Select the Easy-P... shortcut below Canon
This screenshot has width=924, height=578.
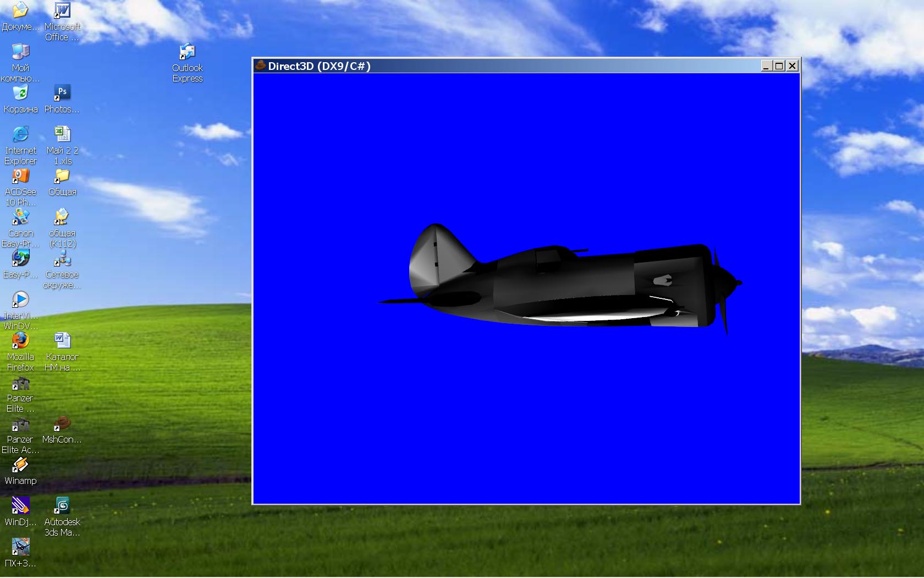(x=20, y=264)
